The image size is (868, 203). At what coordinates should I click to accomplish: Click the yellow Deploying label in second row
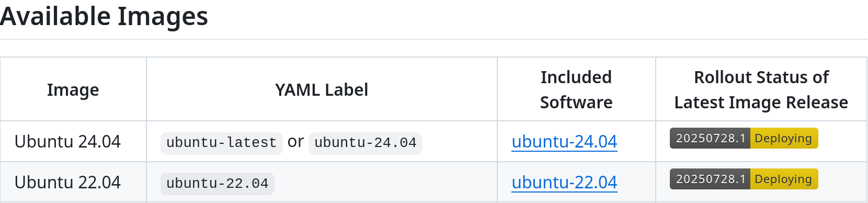[x=784, y=179]
